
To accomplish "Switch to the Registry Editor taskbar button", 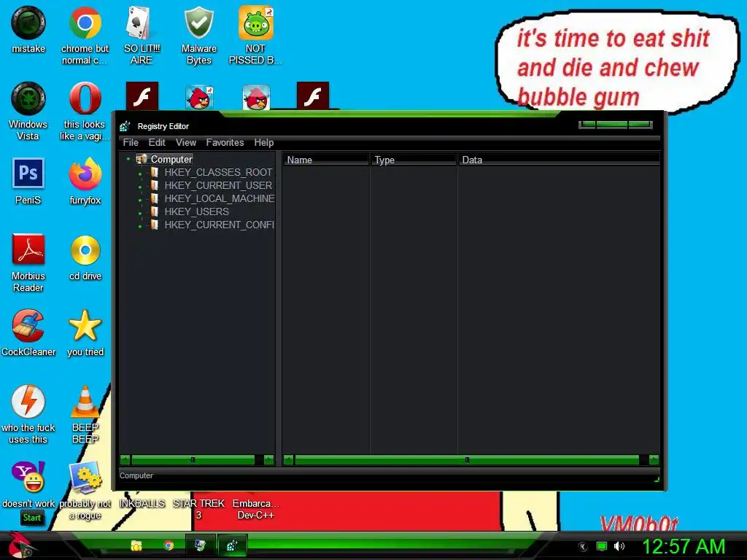I will (x=232, y=545).
